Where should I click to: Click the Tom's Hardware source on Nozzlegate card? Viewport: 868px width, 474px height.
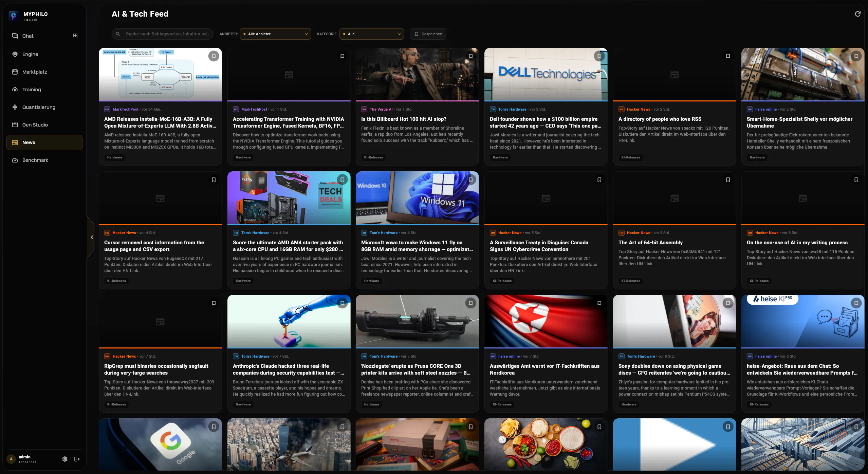coord(384,356)
